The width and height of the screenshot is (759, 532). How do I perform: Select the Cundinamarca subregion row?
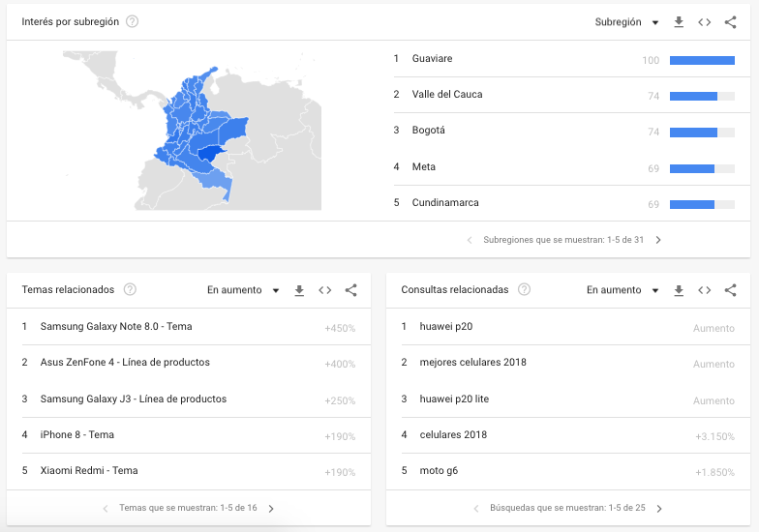click(571, 203)
